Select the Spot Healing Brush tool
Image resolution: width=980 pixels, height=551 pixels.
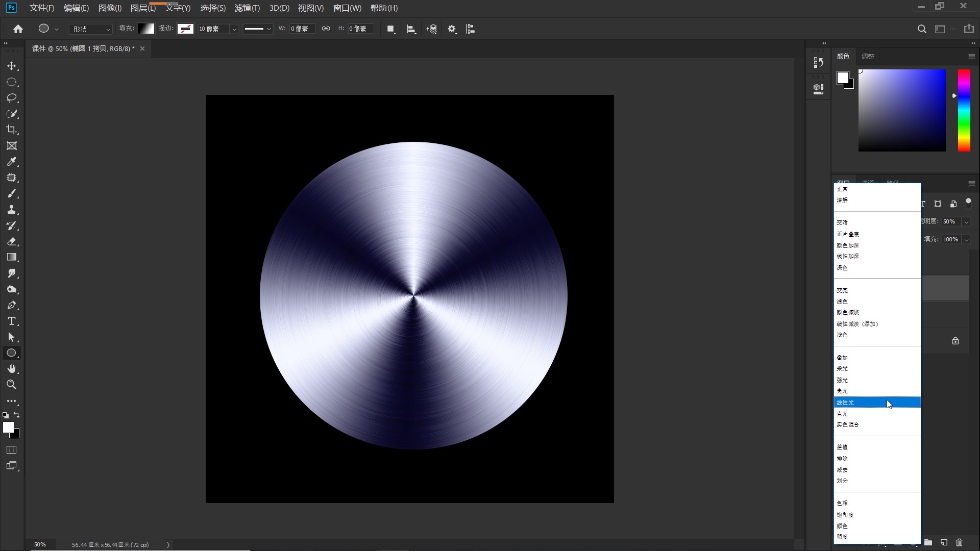(x=12, y=178)
